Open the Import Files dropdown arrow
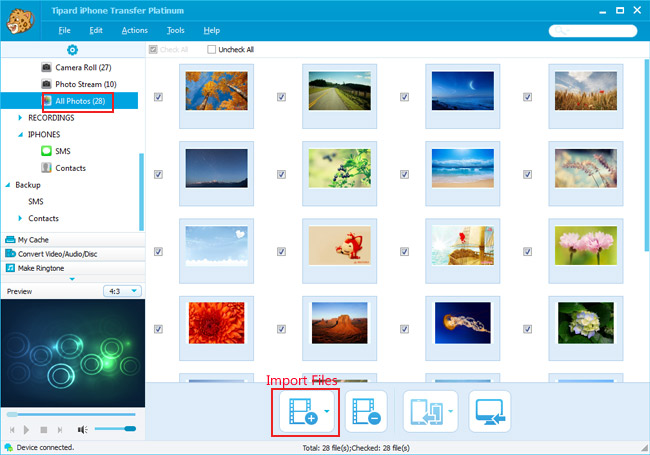This screenshot has width=650, height=455. 327,411
